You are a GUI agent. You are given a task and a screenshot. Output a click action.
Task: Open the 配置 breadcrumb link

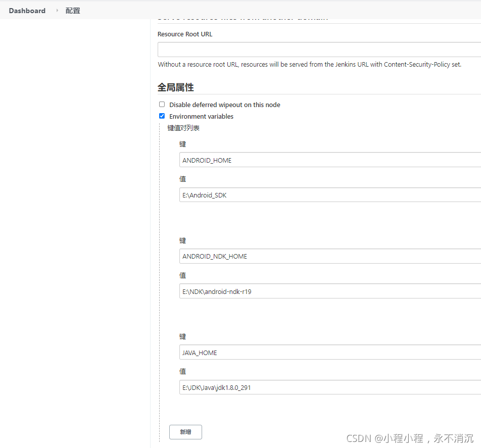click(x=73, y=11)
